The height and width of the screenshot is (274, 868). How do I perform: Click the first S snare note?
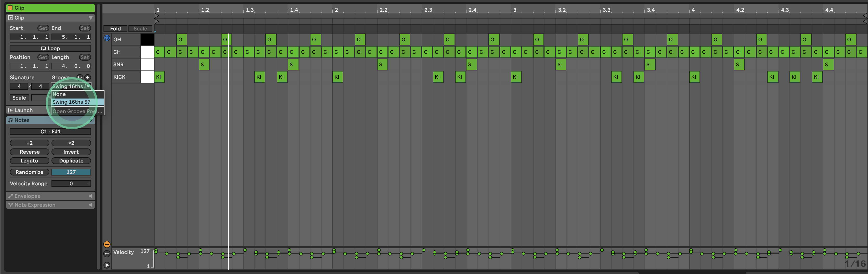pos(204,65)
